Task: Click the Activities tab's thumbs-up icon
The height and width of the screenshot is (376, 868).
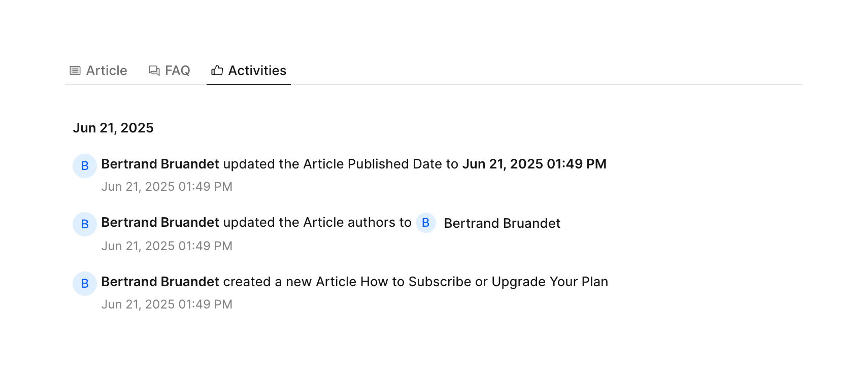Action: (217, 71)
